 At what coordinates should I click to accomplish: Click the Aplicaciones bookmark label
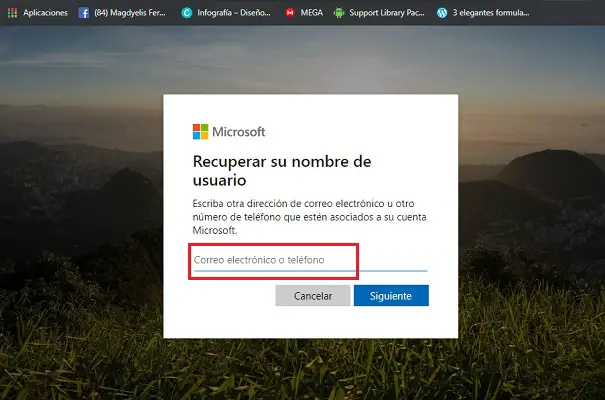pyautogui.click(x=45, y=13)
